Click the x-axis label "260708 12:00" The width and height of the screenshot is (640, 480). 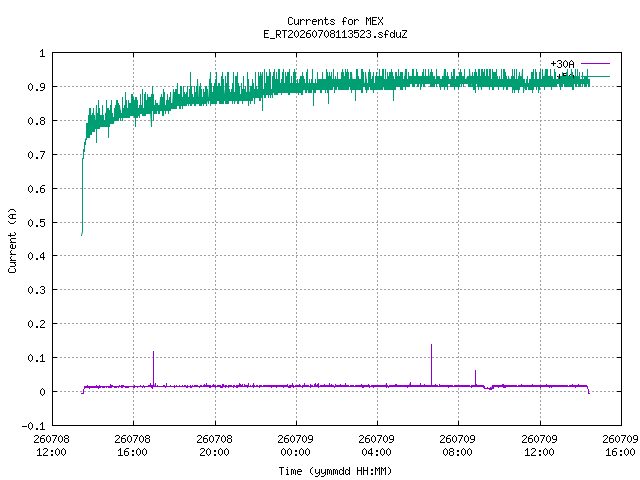click(51, 445)
